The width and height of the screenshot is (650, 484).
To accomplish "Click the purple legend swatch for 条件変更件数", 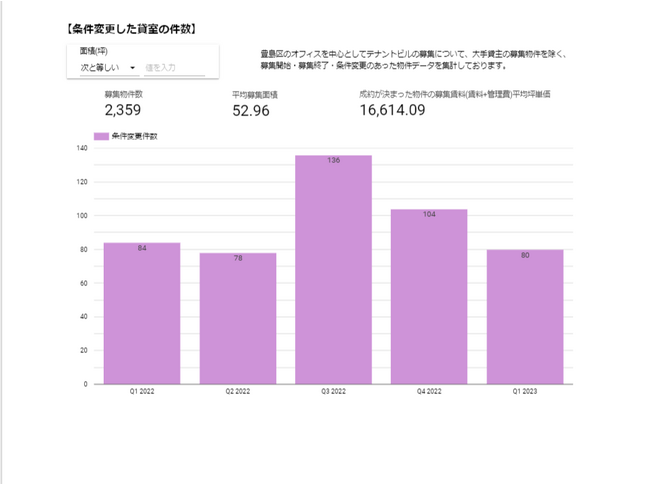I will point(101,136).
